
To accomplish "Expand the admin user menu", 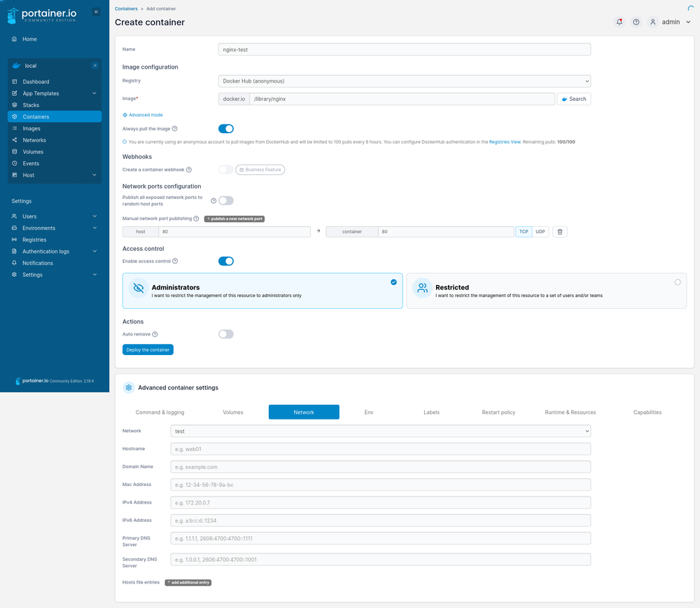I will 670,22.
